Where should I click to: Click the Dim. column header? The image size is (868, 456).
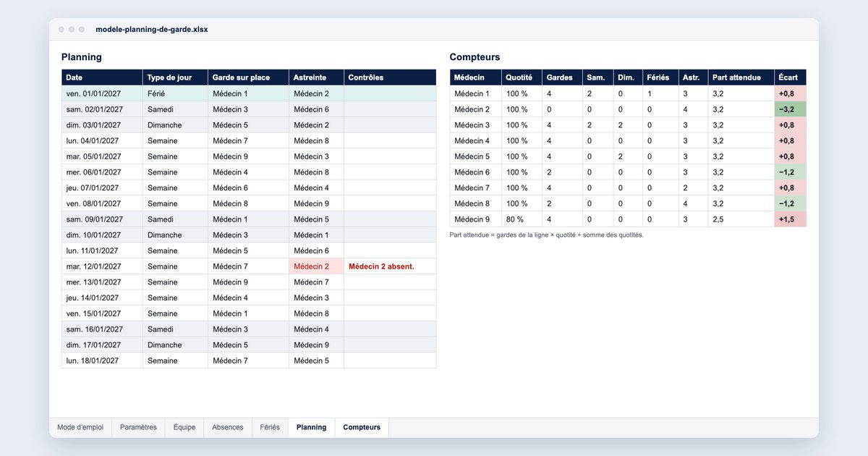pyautogui.click(x=628, y=77)
